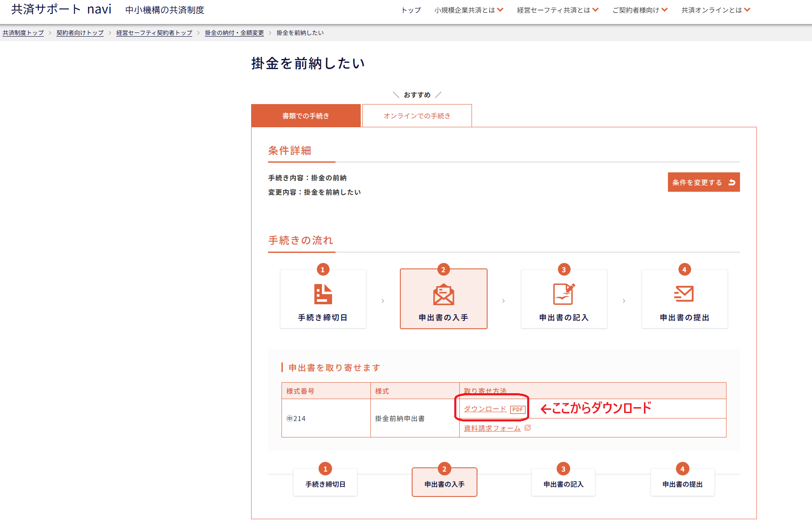The width and height of the screenshot is (812, 523).
Task: Click bottom step 4 申出書の提出 box
Action: point(682,484)
